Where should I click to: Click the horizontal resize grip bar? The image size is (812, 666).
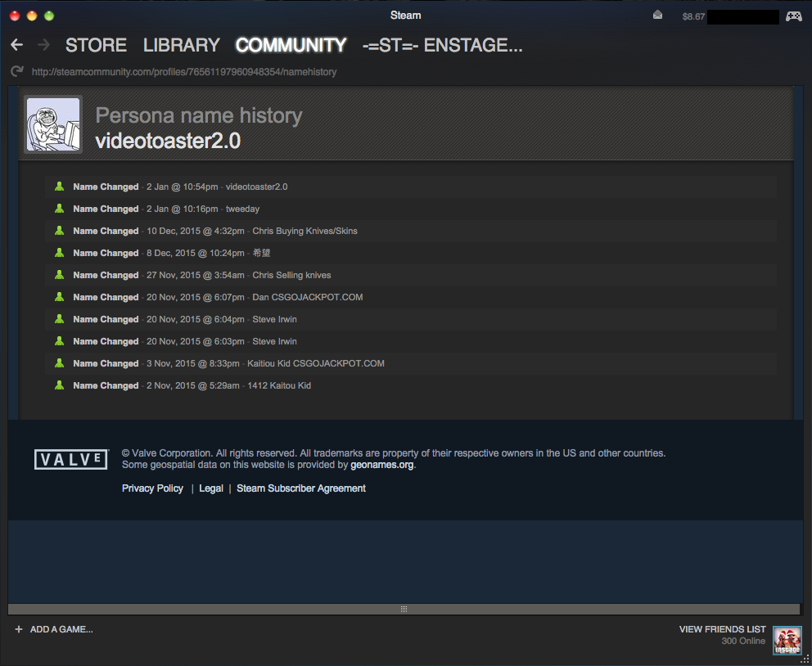point(404,609)
